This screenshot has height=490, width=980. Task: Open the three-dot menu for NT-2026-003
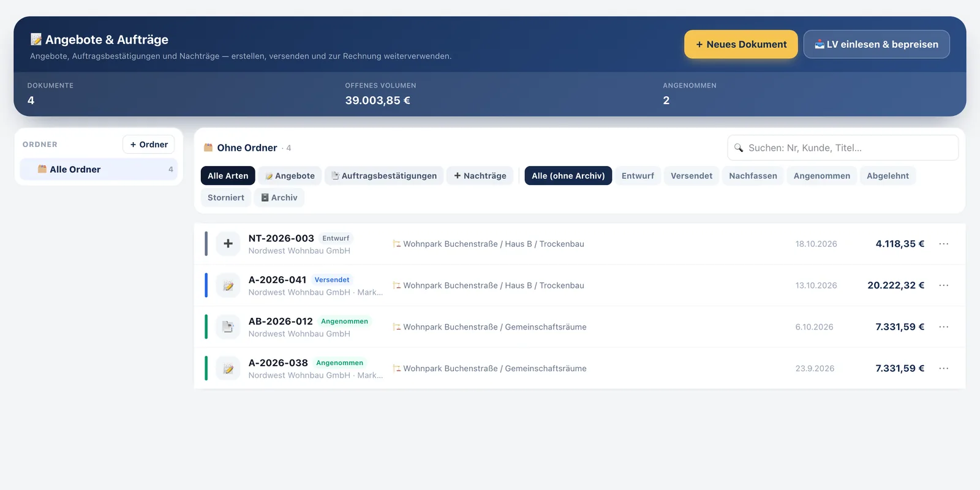943,244
